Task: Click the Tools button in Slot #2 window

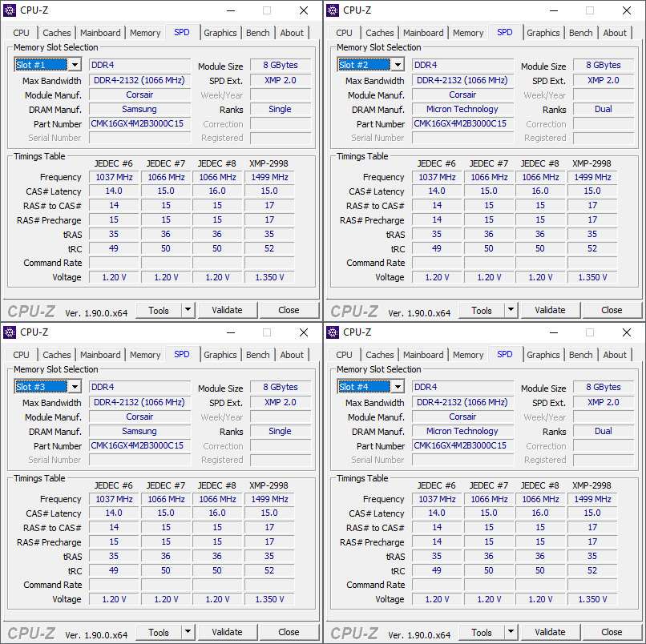Action: [x=482, y=310]
